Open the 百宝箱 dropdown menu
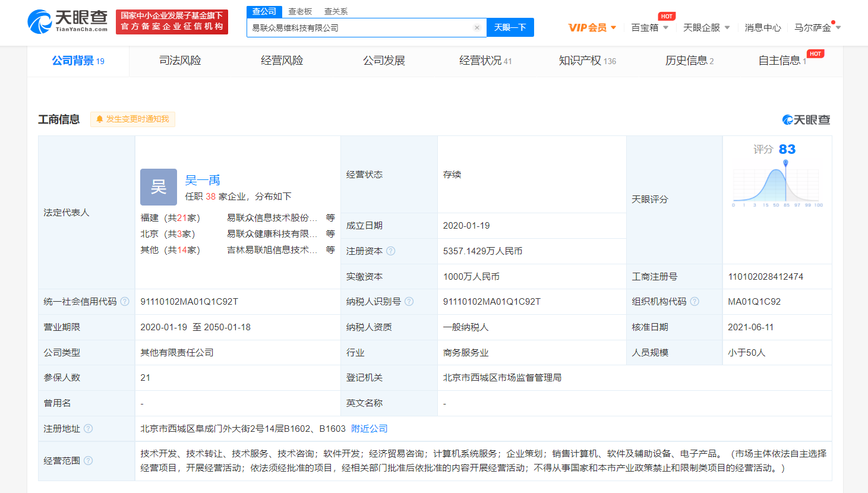The width and height of the screenshot is (868, 493). click(649, 28)
